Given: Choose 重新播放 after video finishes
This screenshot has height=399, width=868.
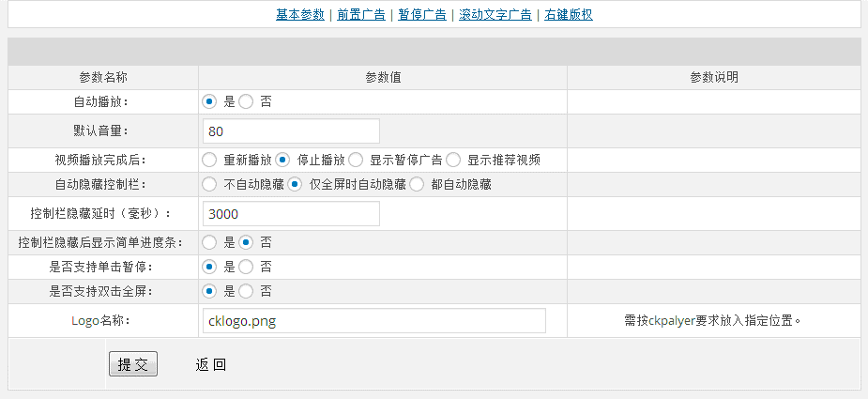Looking at the screenshot, I should tap(209, 161).
